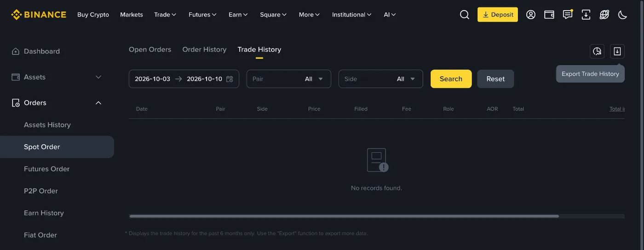Toggle dark mode moon icon

coord(623,15)
